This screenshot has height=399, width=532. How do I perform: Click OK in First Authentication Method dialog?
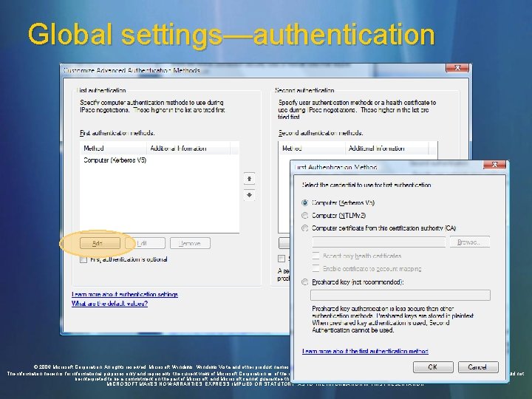point(433,367)
